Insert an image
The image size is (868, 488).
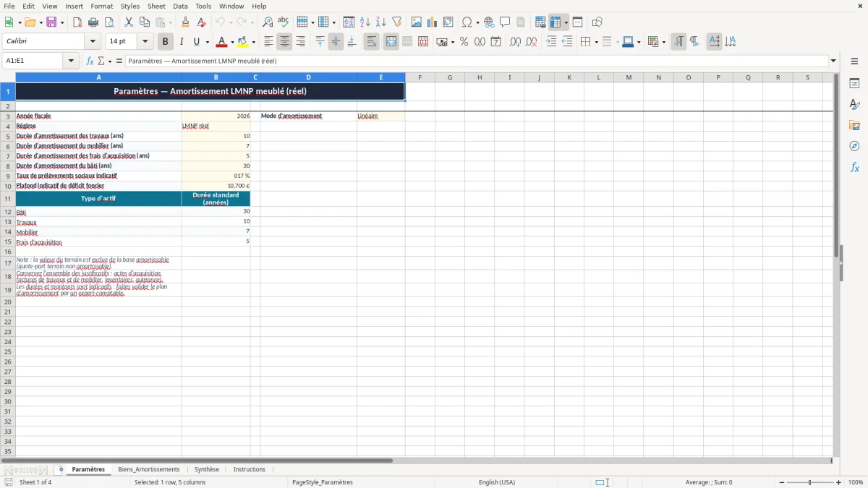(417, 22)
